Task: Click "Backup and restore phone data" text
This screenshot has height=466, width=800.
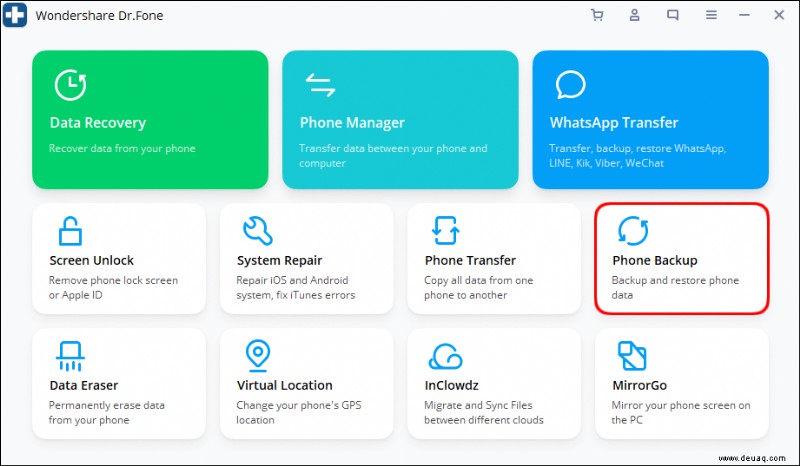Action: [675, 287]
